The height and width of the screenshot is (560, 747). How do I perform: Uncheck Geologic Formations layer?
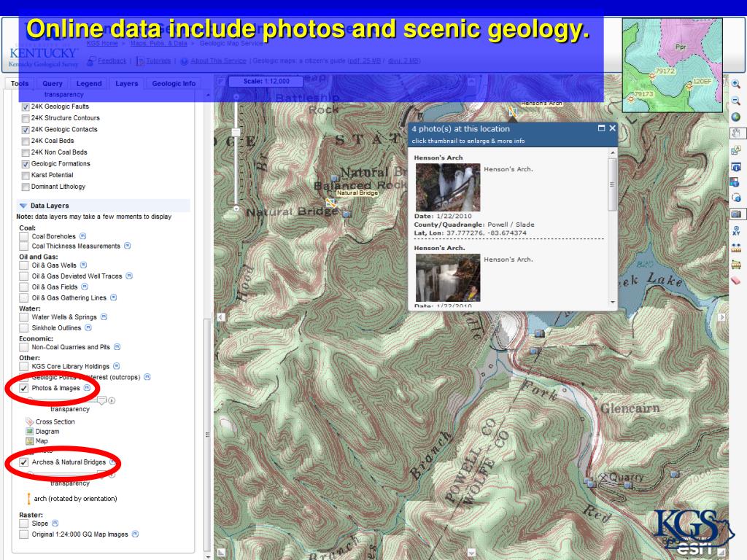(x=26, y=164)
